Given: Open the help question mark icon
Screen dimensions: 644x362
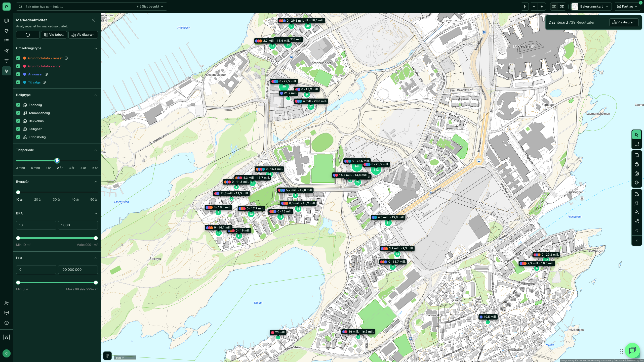Looking at the screenshot, I should (x=7, y=323).
